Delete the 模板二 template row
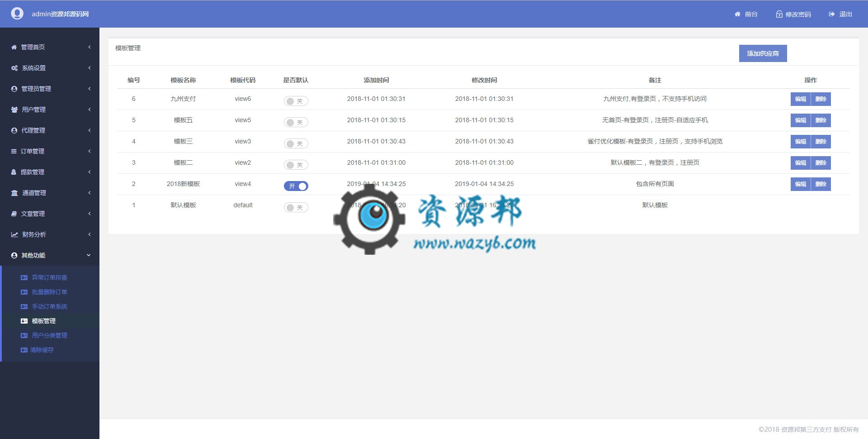868x439 pixels. (x=821, y=163)
